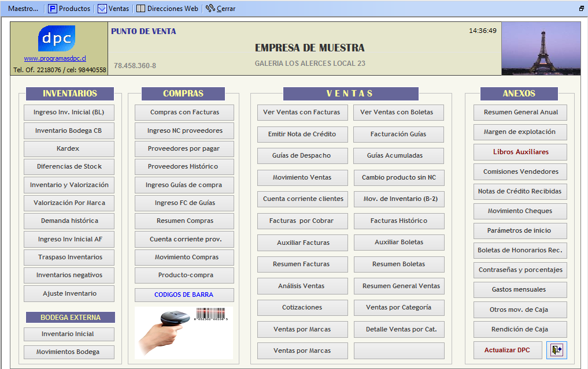The image size is (588, 369).
Task: Open CODIGOS DE BARRA via the barcode scanner image
Action: [184, 333]
